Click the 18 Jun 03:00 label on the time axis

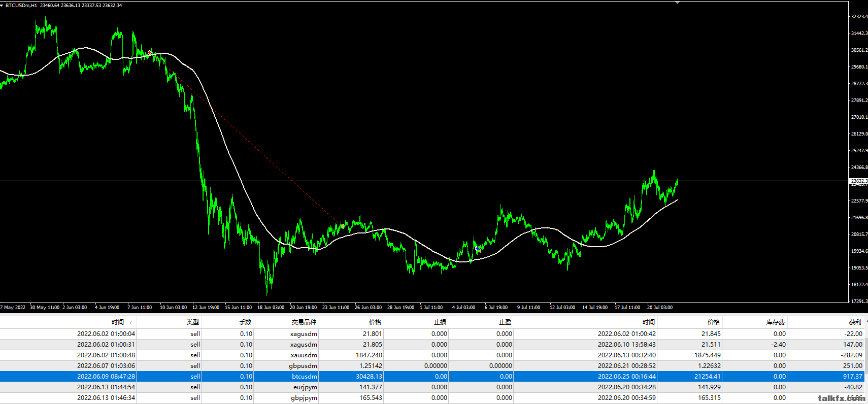coord(271,307)
